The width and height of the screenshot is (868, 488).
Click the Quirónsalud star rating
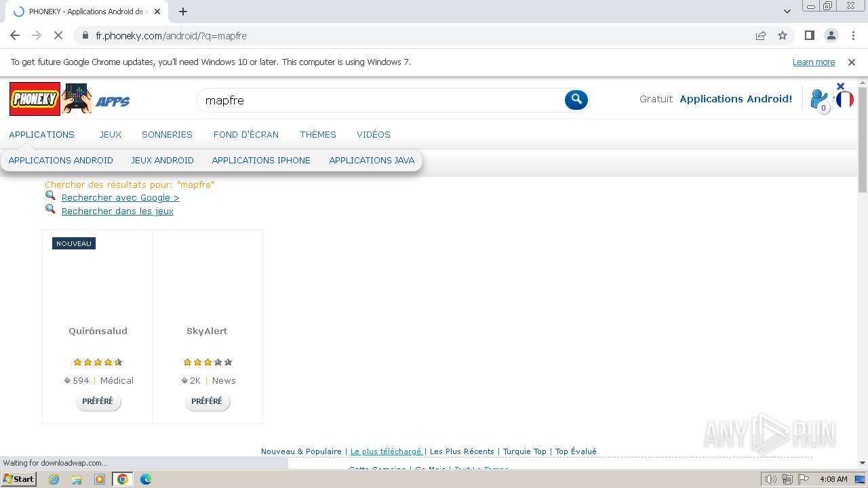98,362
